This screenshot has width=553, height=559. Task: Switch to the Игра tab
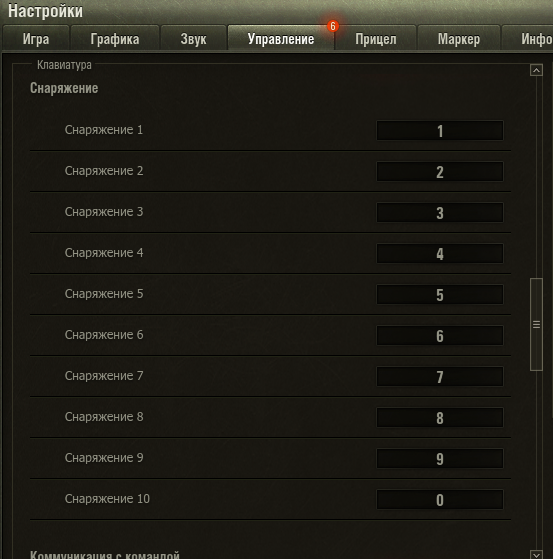(x=36, y=39)
